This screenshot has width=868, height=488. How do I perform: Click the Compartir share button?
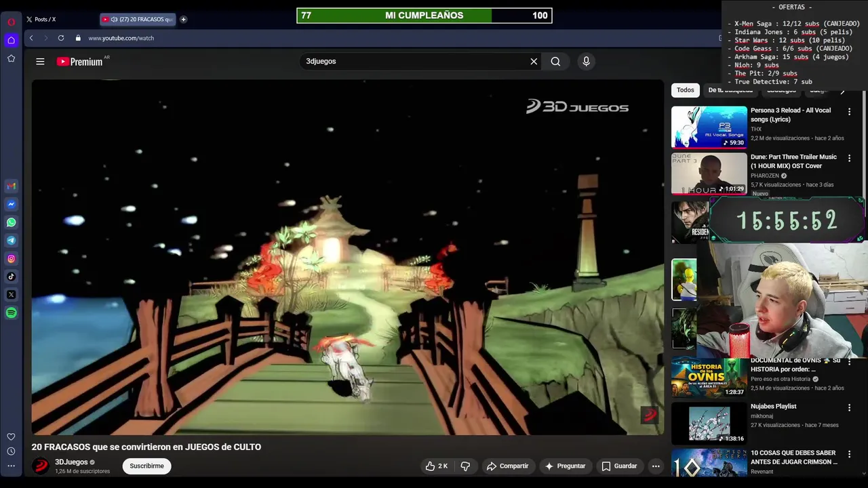507,466
